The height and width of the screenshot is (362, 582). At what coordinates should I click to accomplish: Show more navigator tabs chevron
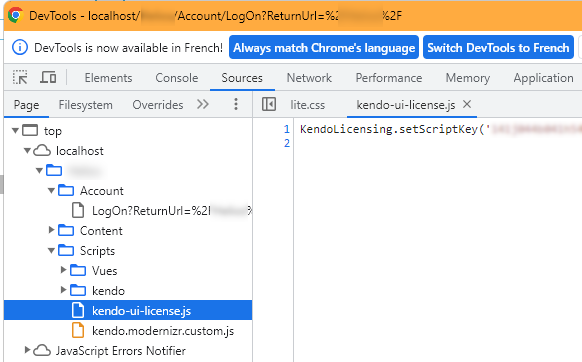203,104
